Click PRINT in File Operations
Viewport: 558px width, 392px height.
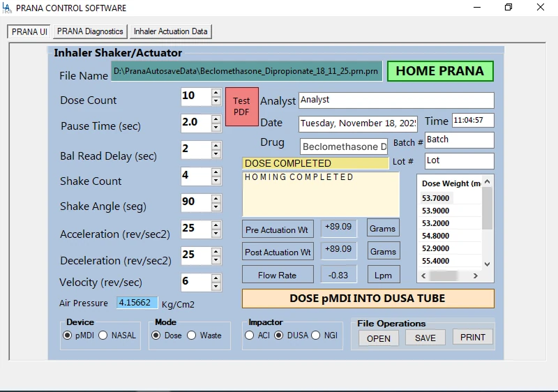(473, 337)
